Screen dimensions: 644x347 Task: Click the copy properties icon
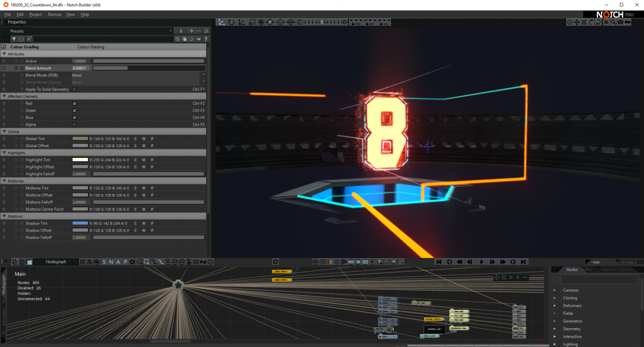177,39
